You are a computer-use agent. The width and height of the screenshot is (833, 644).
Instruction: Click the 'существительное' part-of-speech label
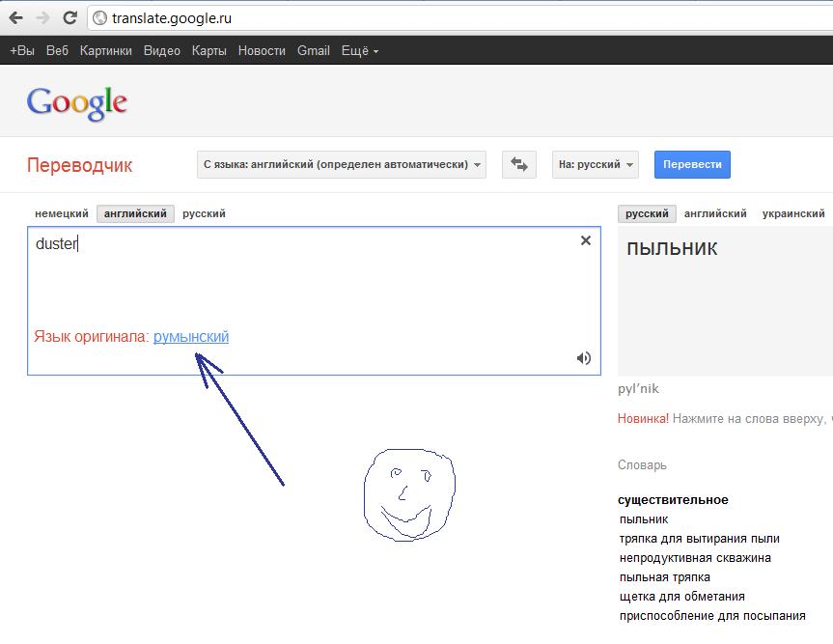click(x=673, y=500)
